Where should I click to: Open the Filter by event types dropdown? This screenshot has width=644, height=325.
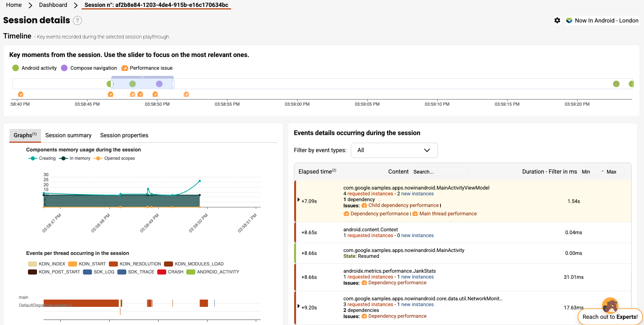pyautogui.click(x=394, y=150)
